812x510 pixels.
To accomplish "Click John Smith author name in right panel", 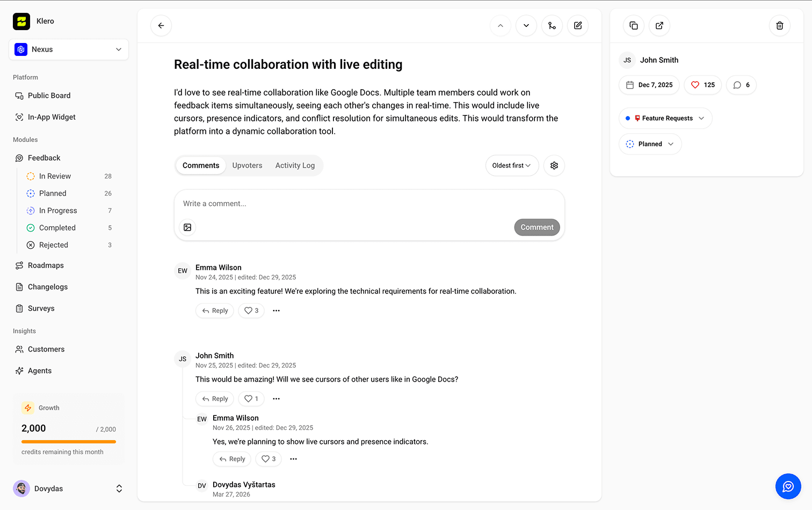I will [x=659, y=60].
